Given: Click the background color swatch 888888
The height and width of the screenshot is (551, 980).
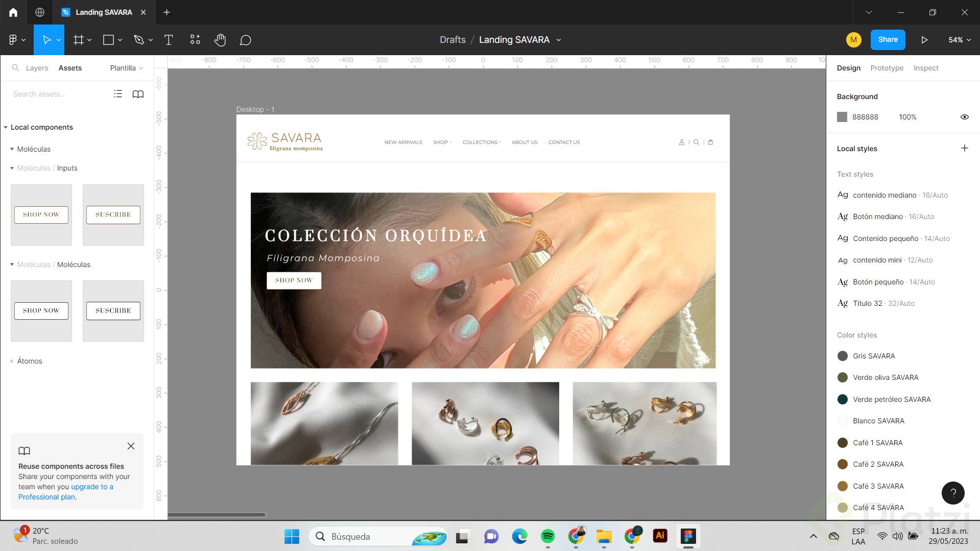Looking at the screenshot, I should tap(842, 117).
